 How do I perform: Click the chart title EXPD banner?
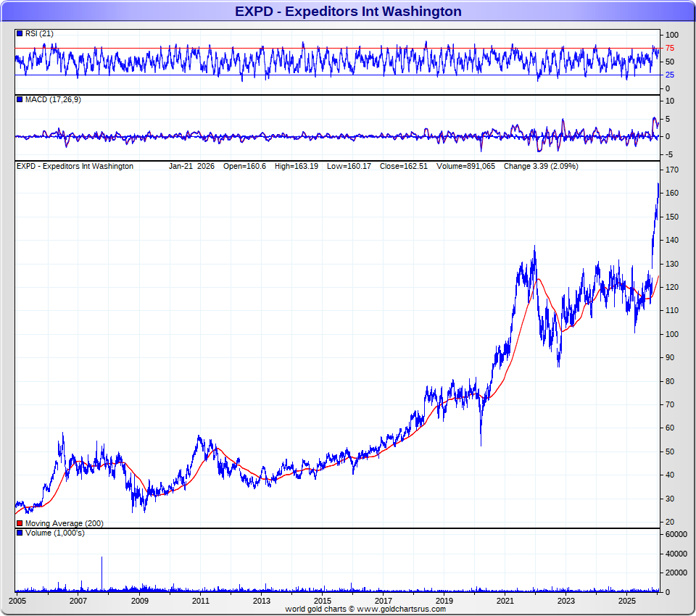click(x=348, y=11)
